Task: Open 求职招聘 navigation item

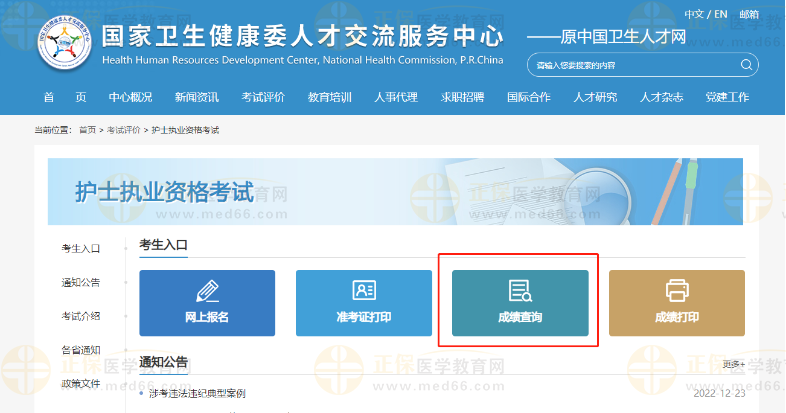Action: pyautogui.click(x=462, y=97)
